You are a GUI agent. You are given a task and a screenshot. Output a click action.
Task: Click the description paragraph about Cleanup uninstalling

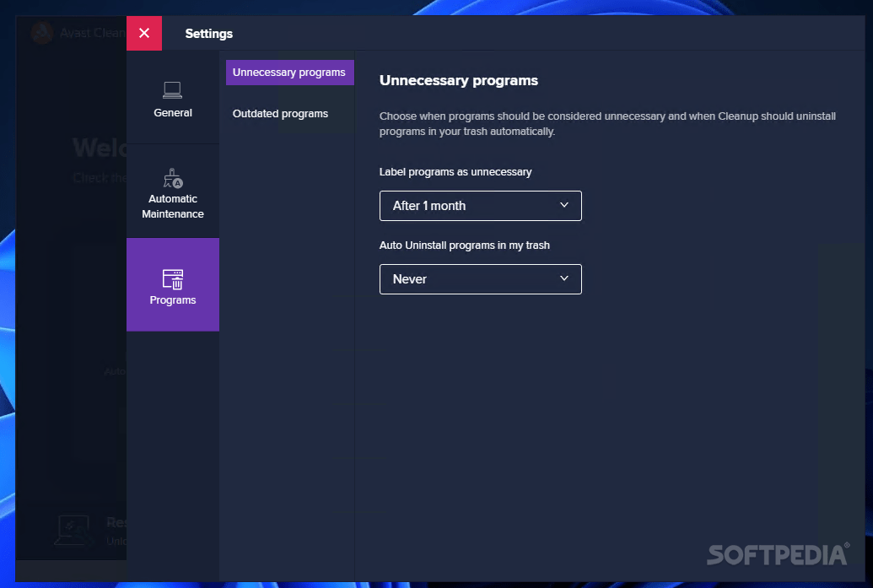pyautogui.click(x=607, y=124)
